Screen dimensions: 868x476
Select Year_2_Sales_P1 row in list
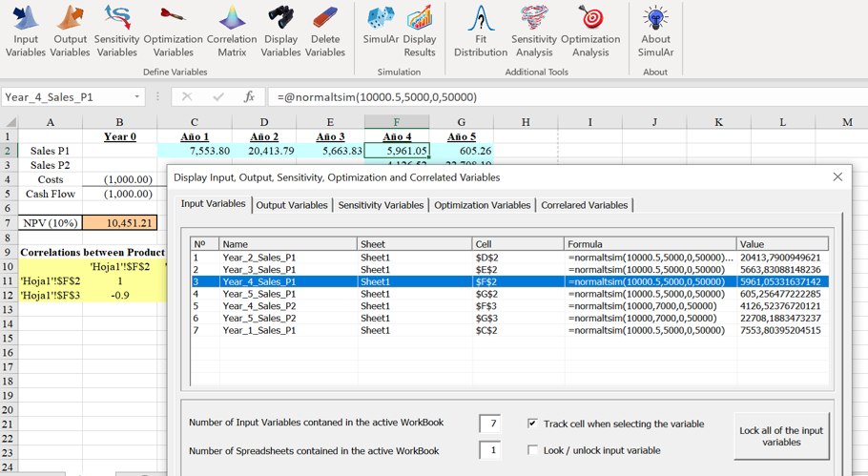[x=510, y=258]
